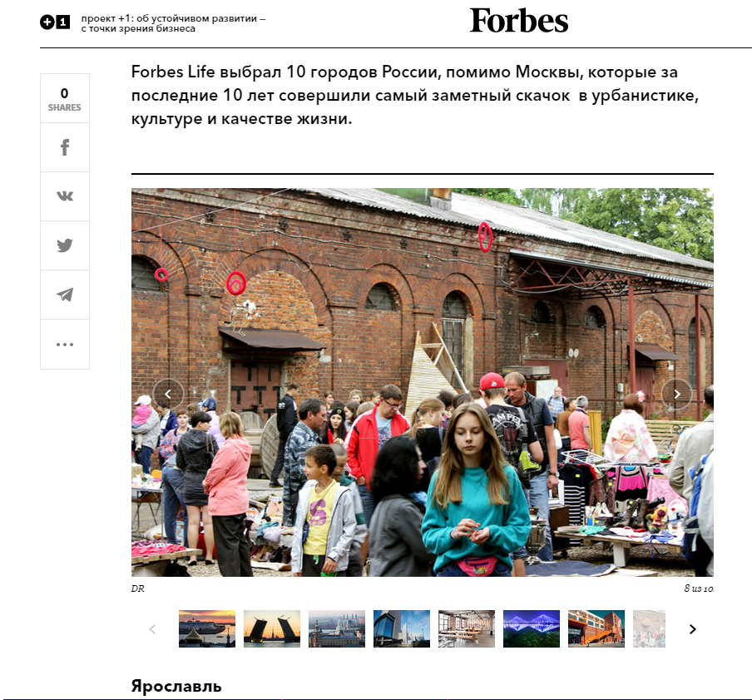Go to Forbes homepage via logo
The height and width of the screenshot is (700, 752).
point(519,21)
